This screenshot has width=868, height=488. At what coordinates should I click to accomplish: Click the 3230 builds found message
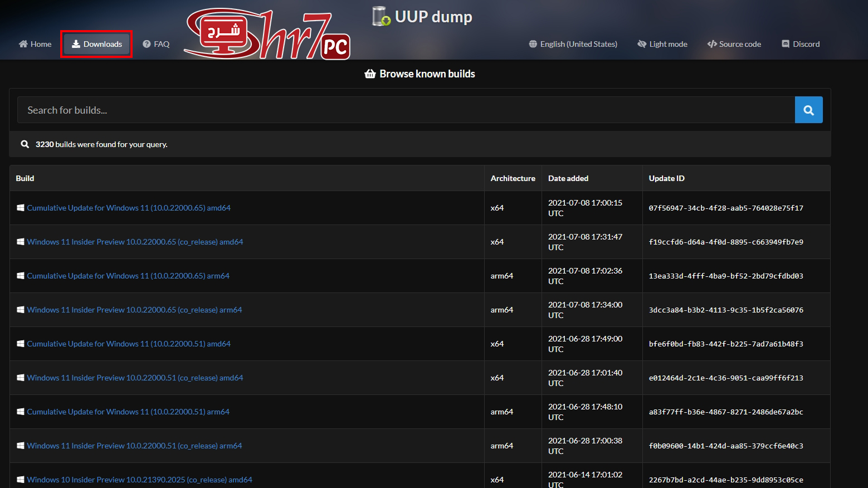(x=101, y=144)
